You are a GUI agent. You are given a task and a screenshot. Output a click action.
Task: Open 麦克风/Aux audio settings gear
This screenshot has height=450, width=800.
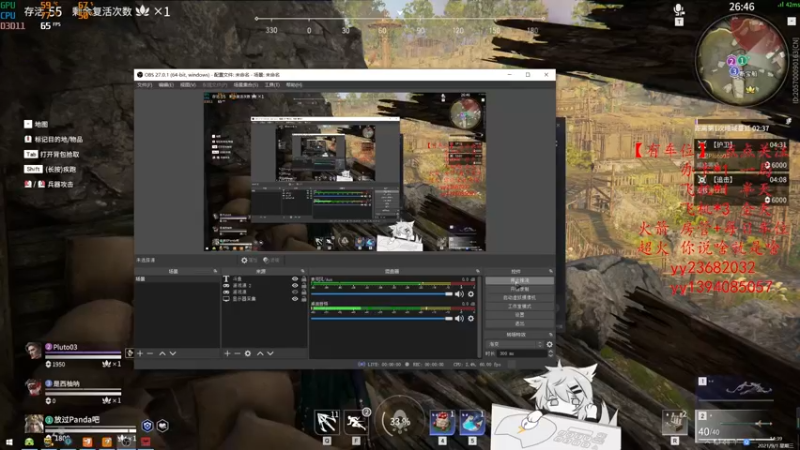pos(471,294)
